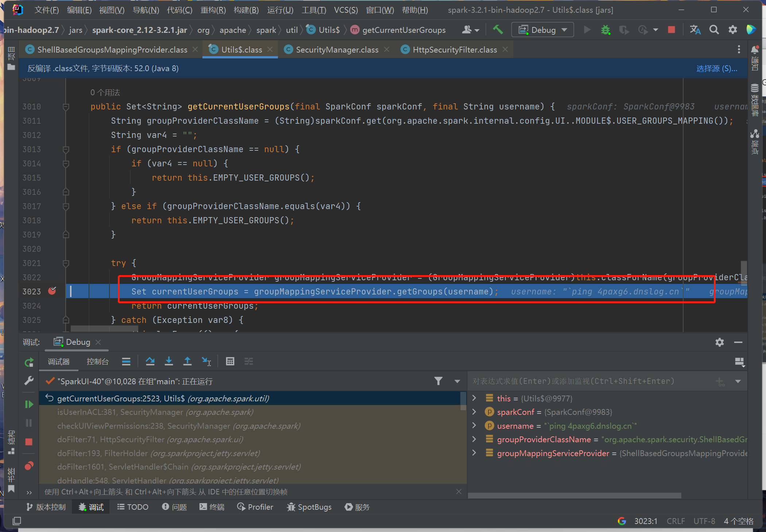Click Run to Cursor icon
Screen dimensions: 766x532
pos(206,361)
